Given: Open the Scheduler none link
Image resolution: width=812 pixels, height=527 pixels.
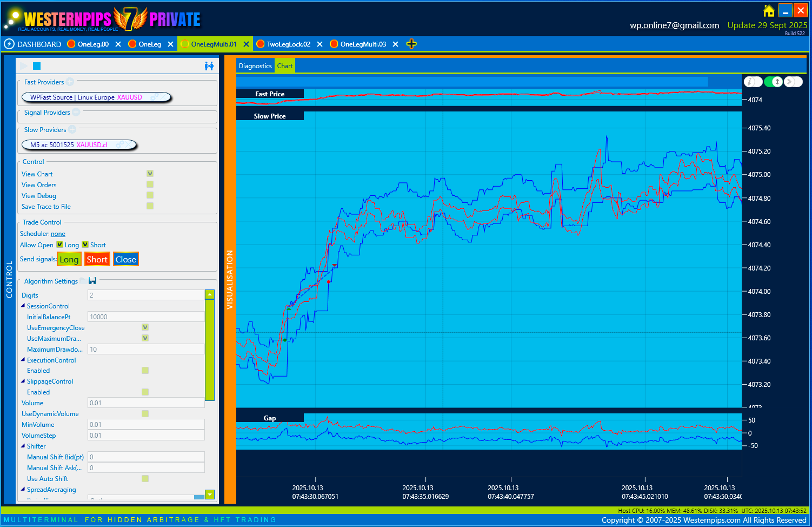Looking at the screenshot, I should (x=58, y=234).
